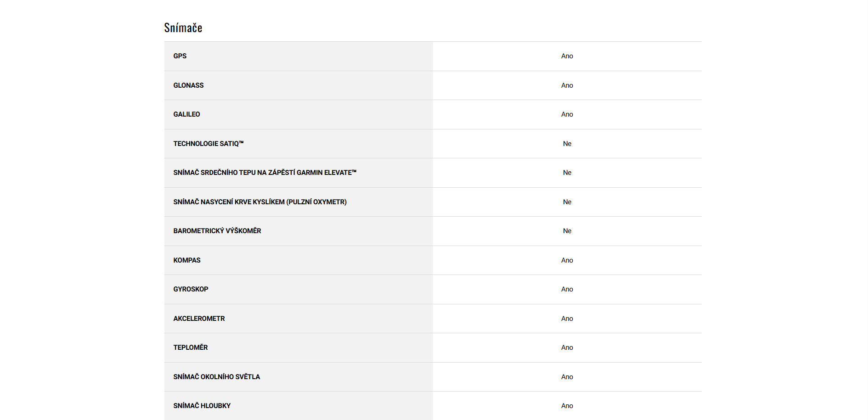Click the Ne value for TECHNOLOGIE SATIQ

point(567,144)
